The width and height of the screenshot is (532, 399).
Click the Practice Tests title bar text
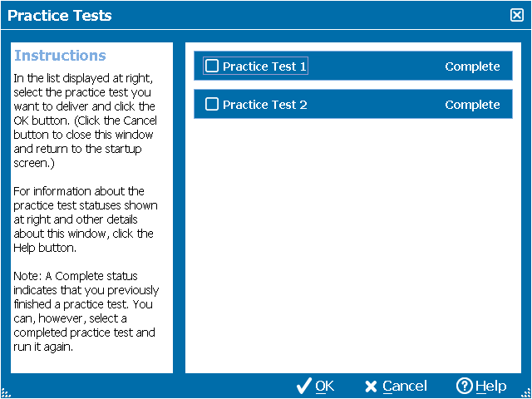[x=60, y=15]
